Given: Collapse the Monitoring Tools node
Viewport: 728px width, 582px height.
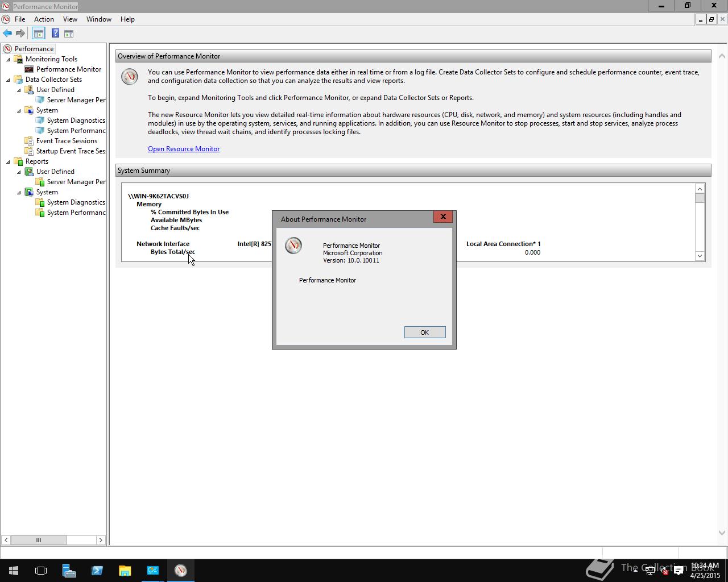Looking at the screenshot, I should 8,59.
